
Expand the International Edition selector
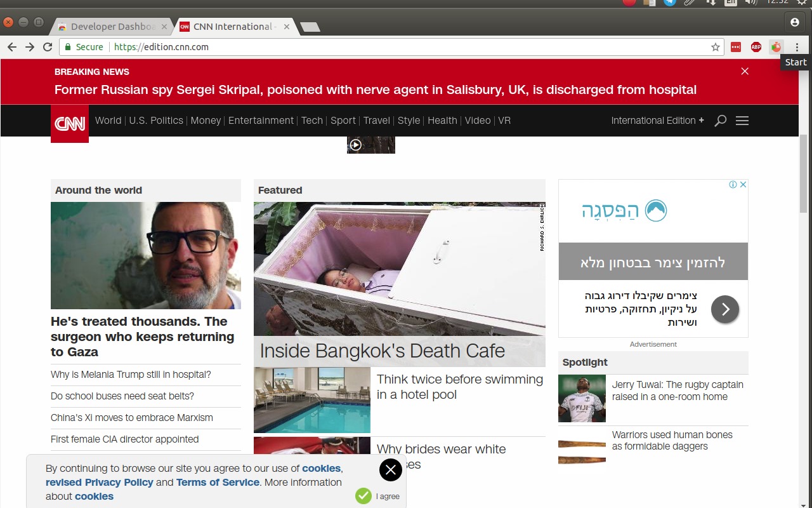(x=657, y=121)
